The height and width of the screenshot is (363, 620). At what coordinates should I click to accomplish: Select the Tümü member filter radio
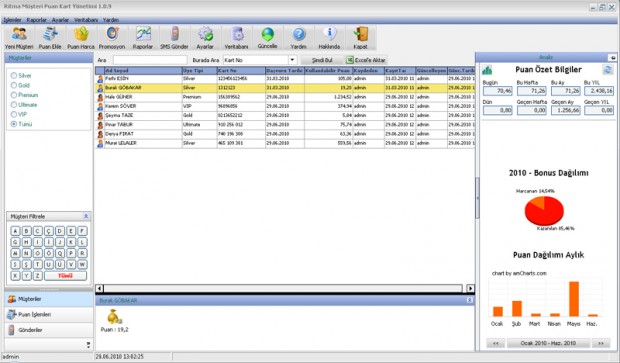point(14,124)
